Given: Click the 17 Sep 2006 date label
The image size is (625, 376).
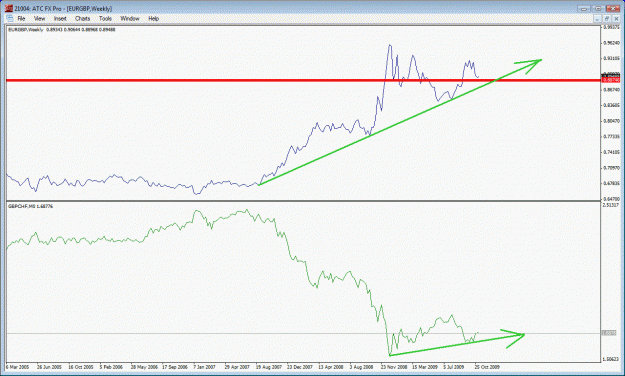Looking at the screenshot, I should point(175,366).
